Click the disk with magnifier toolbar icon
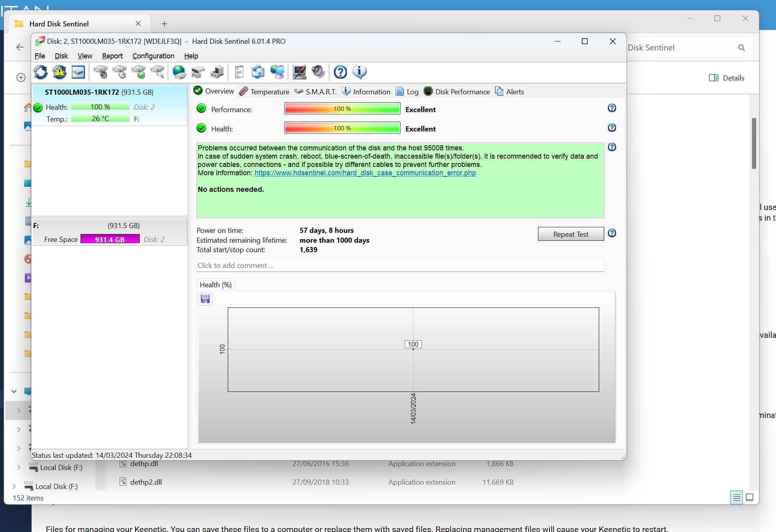The image size is (776, 532). tap(157, 72)
